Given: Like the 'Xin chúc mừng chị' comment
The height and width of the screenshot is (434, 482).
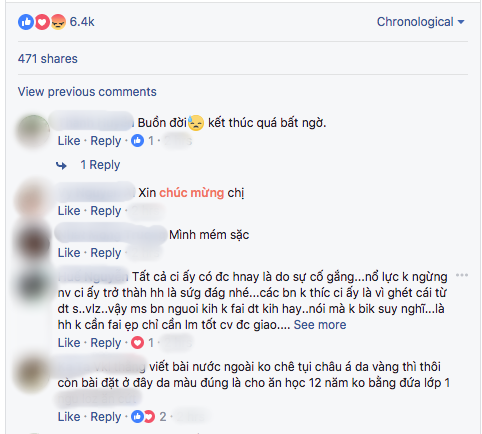Looking at the screenshot, I should coord(69,211).
